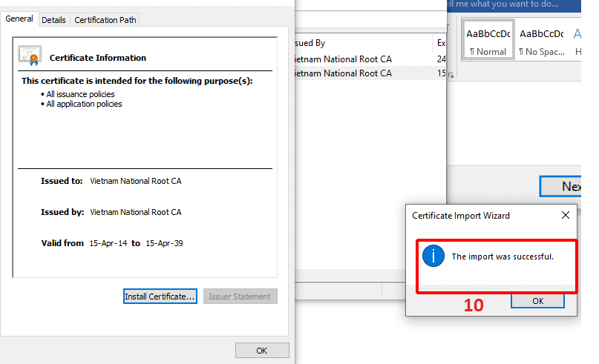599x364 pixels.
Task: Click the Issued By column header
Action: [x=363, y=43]
